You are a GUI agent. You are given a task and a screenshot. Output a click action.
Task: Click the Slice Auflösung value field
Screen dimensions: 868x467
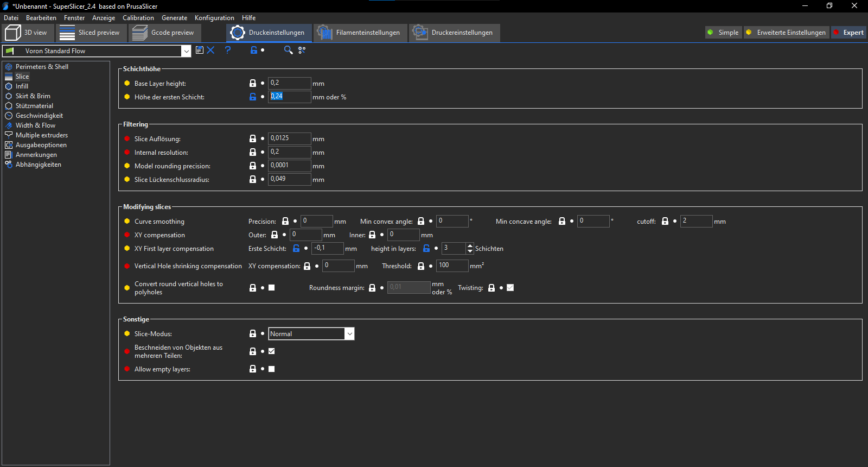[x=290, y=138]
